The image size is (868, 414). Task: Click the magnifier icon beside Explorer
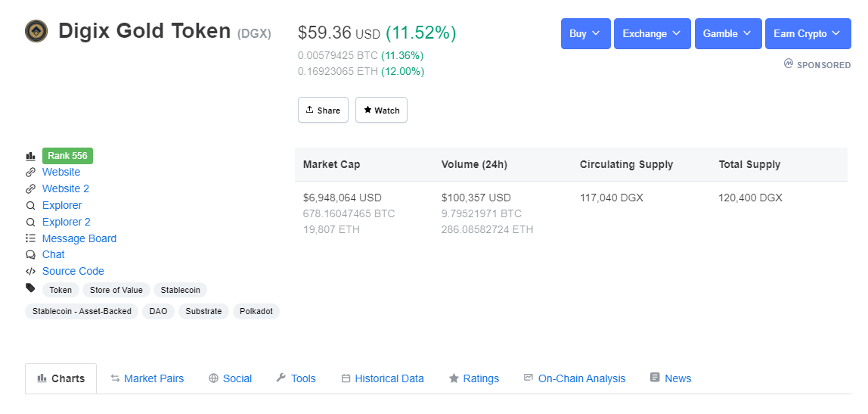pos(30,206)
